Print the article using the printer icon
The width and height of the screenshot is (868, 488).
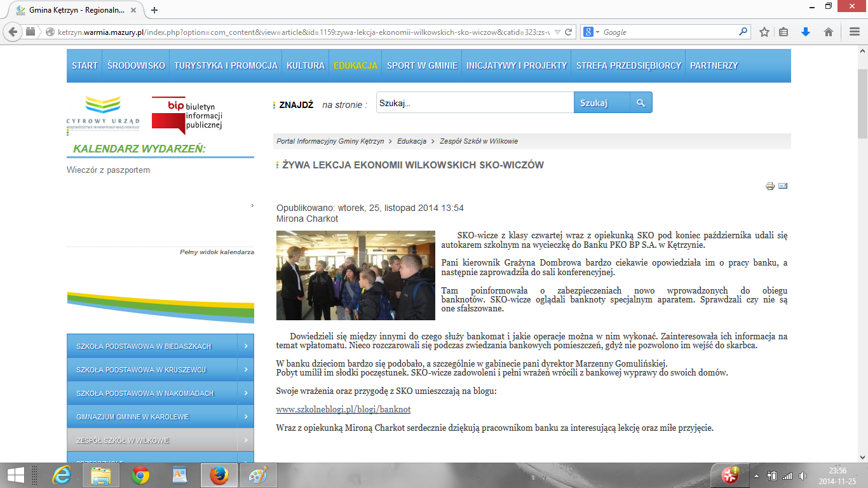click(770, 186)
